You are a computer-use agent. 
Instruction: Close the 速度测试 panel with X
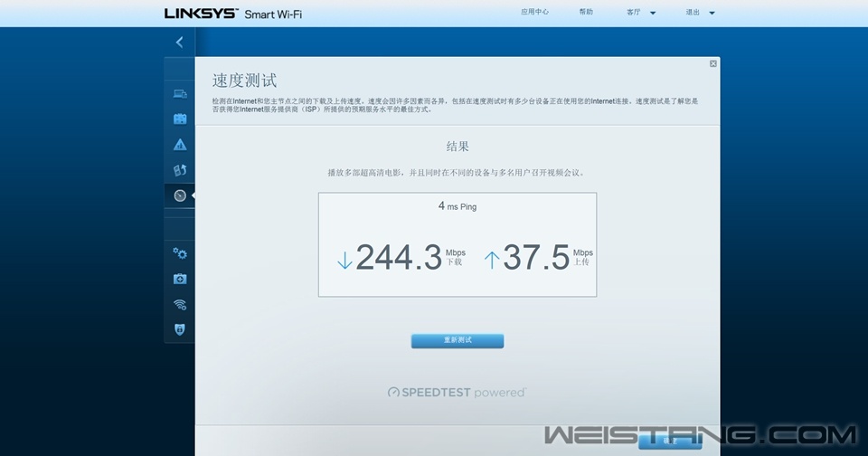coord(713,63)
